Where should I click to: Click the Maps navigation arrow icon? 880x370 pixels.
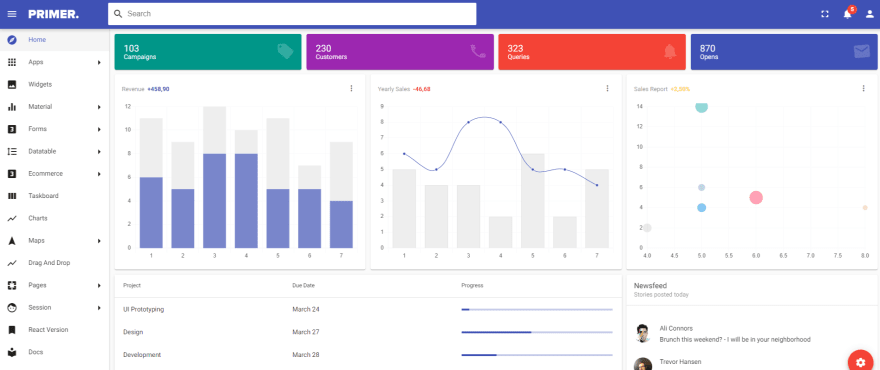(12, 241)
